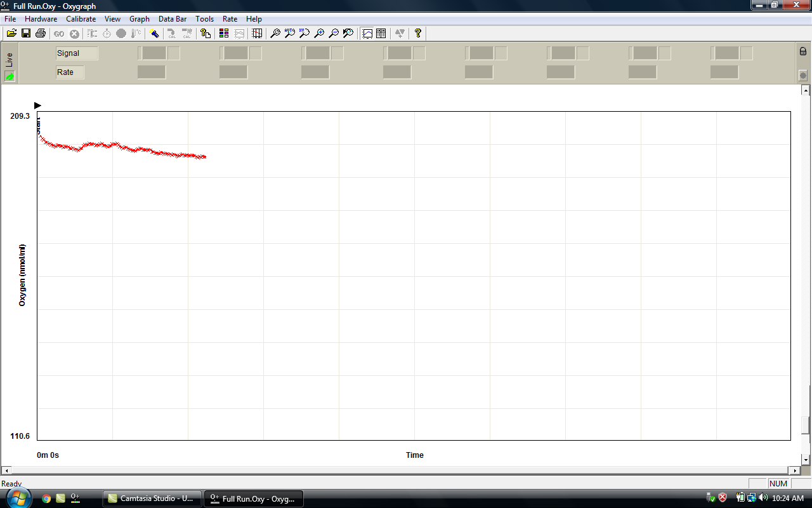Open the Rate menu

click(x=230, y=19)
